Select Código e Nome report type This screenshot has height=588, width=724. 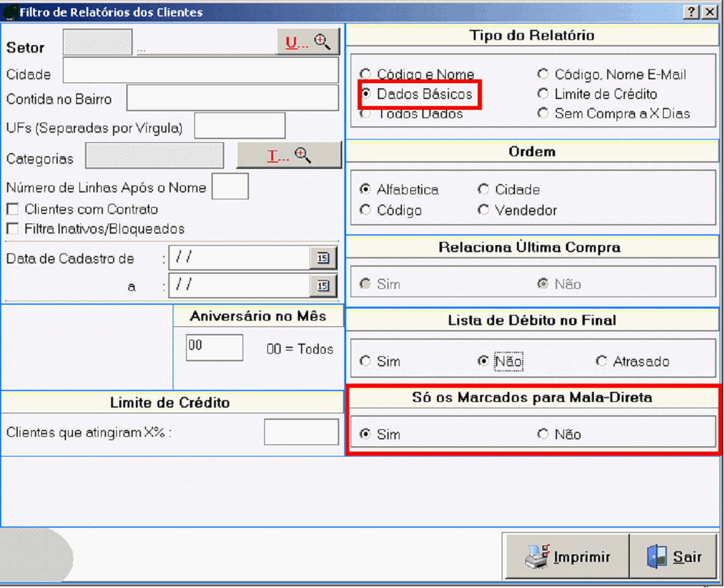pos(365,74)
